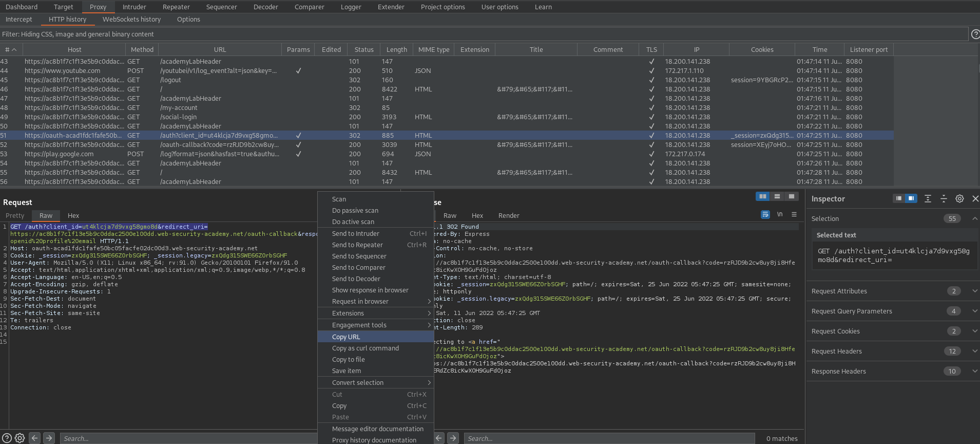Image resolution: width=980 pixels, height=444 pixels.
Task: Switch response view to Render
Action: coord(509,215)
